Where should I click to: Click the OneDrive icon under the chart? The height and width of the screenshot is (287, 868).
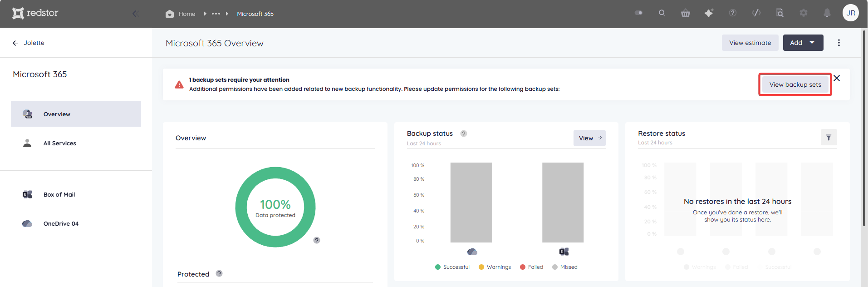click(472, 252)
